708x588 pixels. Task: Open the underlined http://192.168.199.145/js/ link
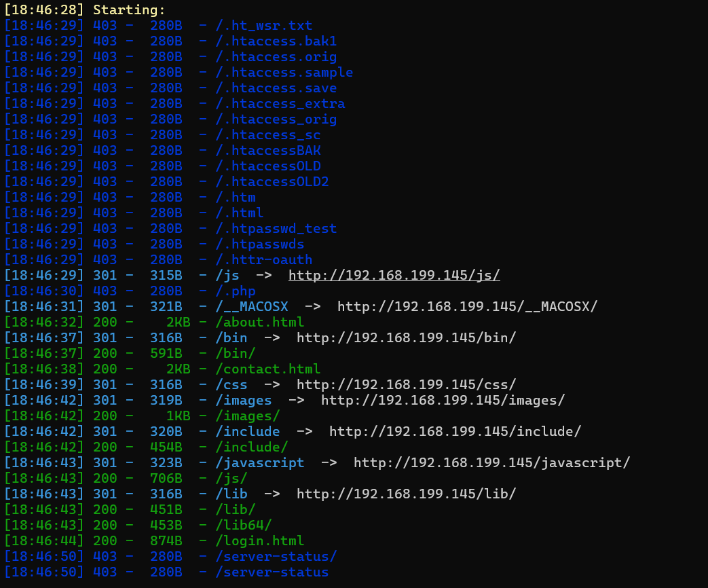(394, 275)
